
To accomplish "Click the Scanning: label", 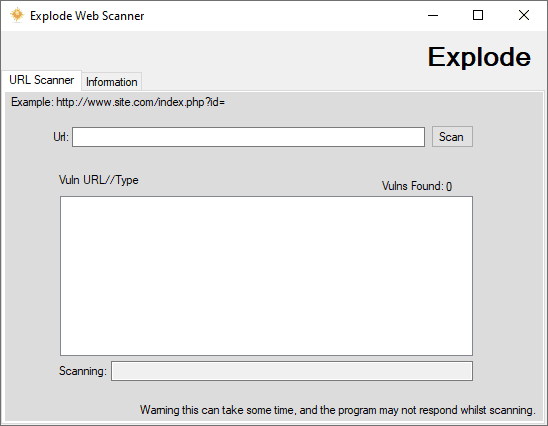I will tap(82, 371).
